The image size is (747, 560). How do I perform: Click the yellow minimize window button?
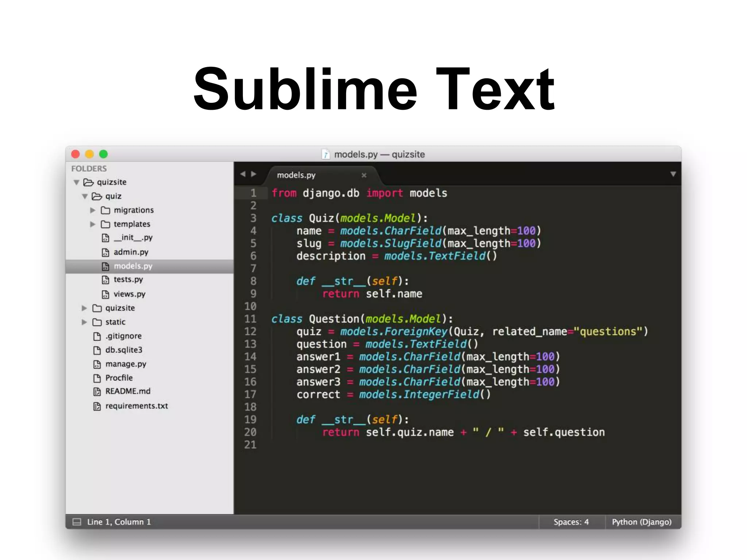(x=89, y=154)
